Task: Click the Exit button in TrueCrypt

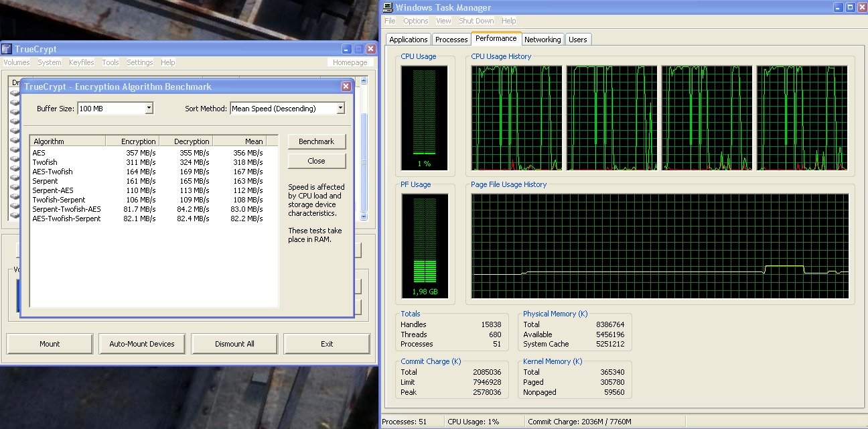Action: click(327, 344)
